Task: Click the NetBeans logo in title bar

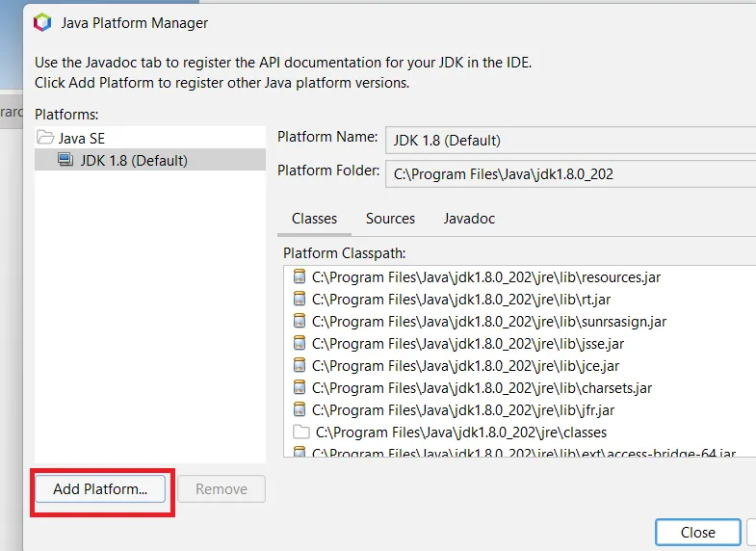Action: [x=42, y=23]
